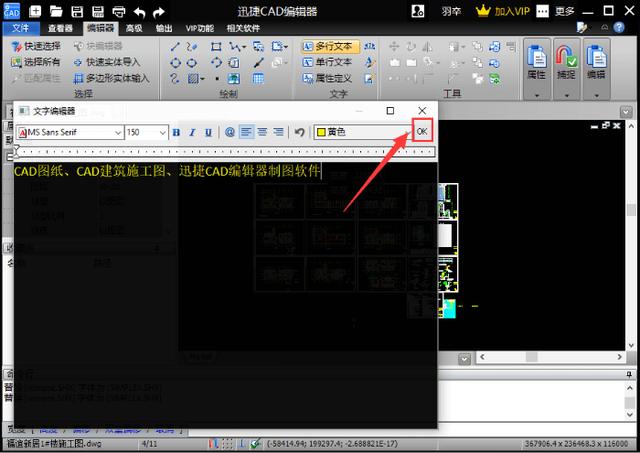
Task: Open the folder icon in title bar
Action: pyautogui.click(x=56, y=11)
